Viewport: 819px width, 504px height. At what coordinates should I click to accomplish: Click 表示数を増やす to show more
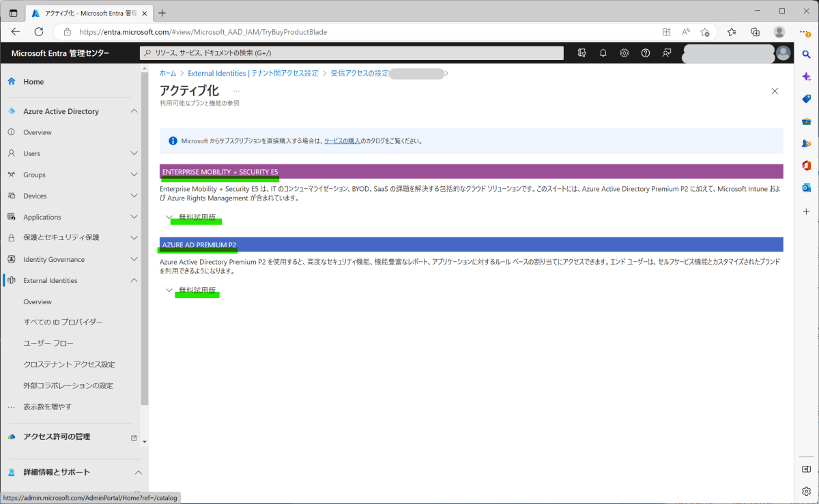click(47, 406)
